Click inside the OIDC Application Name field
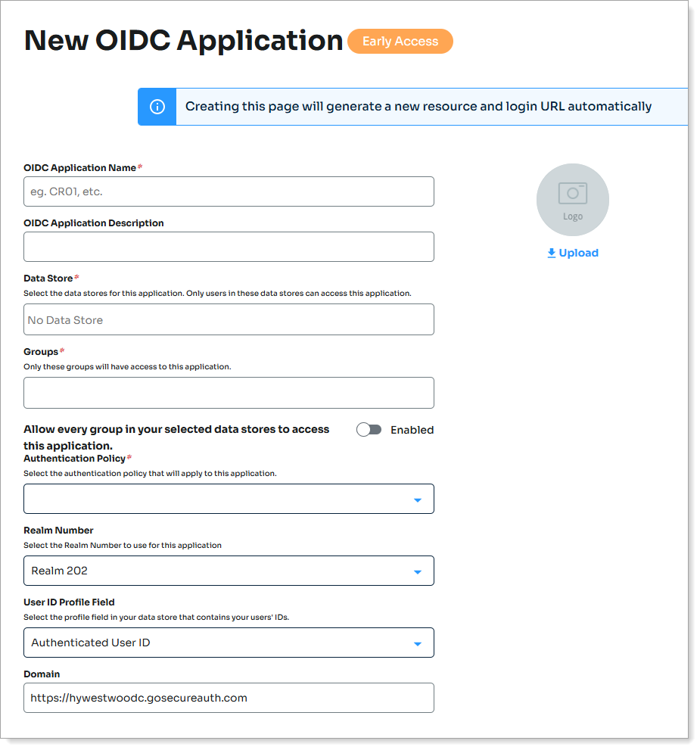Screen dimensions: 700x750 tap(227, 191)
